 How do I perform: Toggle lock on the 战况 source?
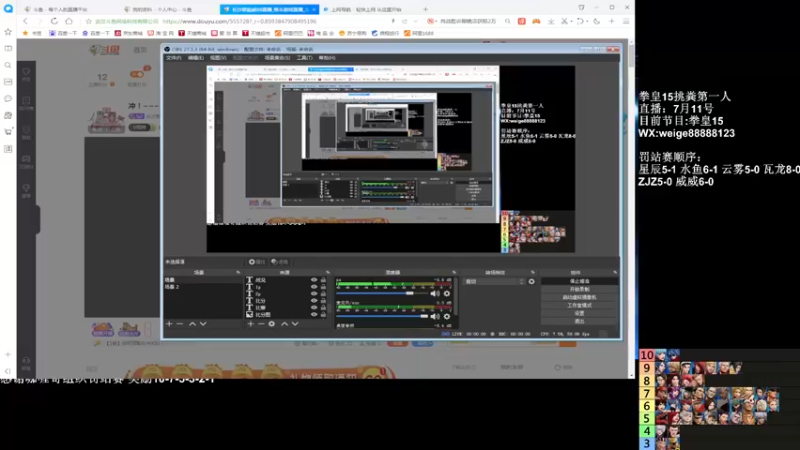tap(323, 280)
